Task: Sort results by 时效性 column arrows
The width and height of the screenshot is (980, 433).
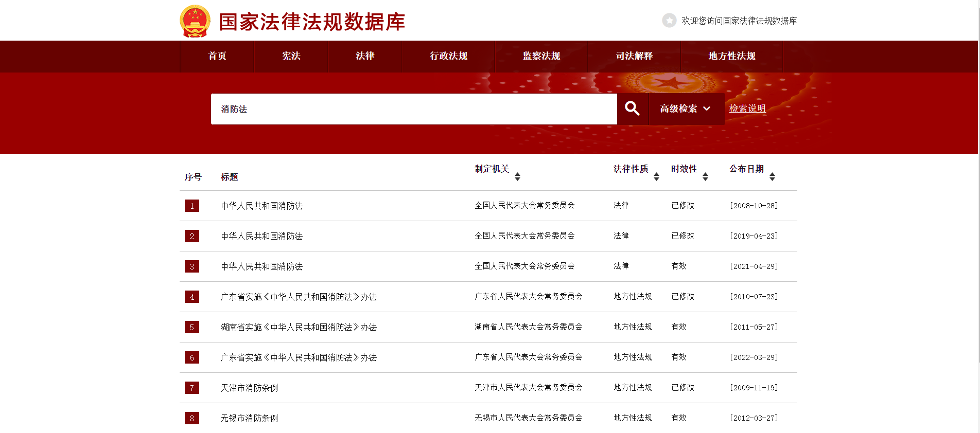Action: point(705,176)
